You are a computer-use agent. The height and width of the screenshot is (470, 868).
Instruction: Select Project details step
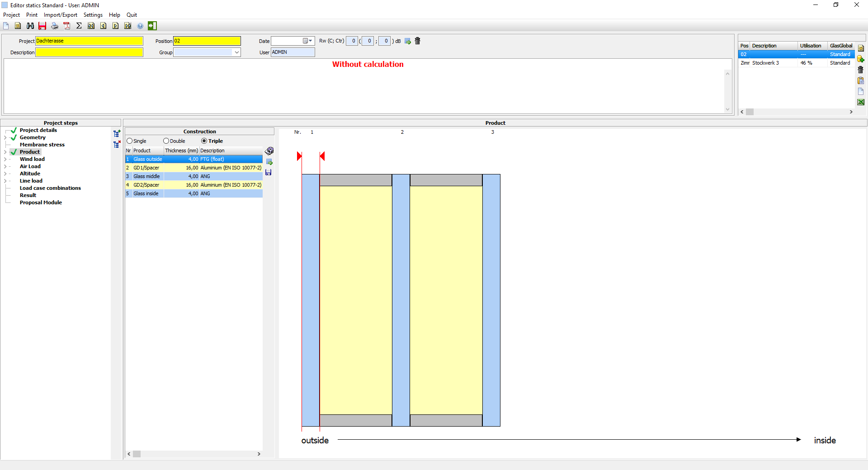click(x=38, y=130)
